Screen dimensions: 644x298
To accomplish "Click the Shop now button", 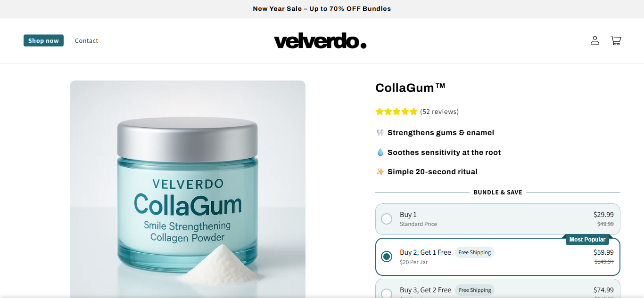I will point(43,40).
